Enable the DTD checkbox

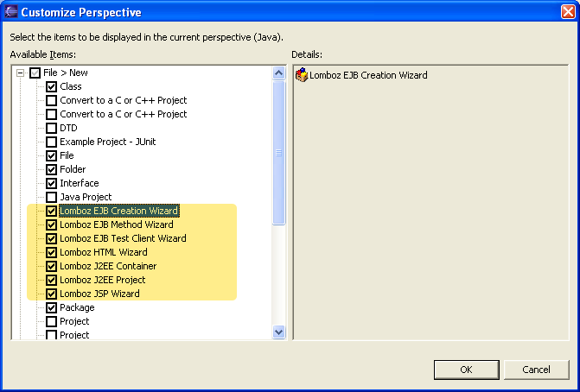coord(52,129)
